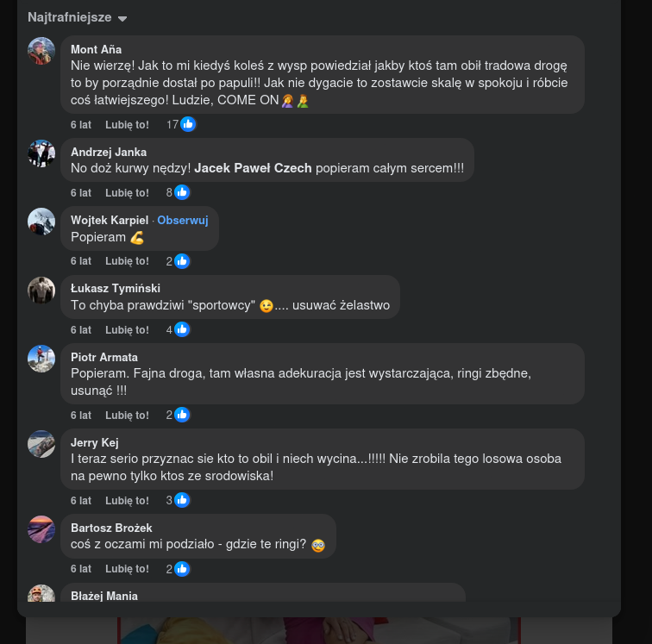Like Łukasz Tymiński's comment with Lubię to!
652x644 pixels.
click(127, 330)
